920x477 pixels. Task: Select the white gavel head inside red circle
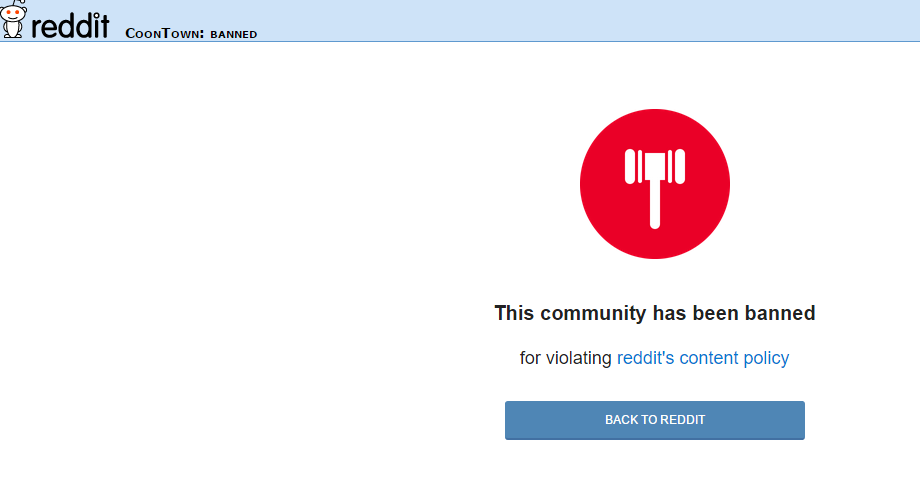coord(655,165)
